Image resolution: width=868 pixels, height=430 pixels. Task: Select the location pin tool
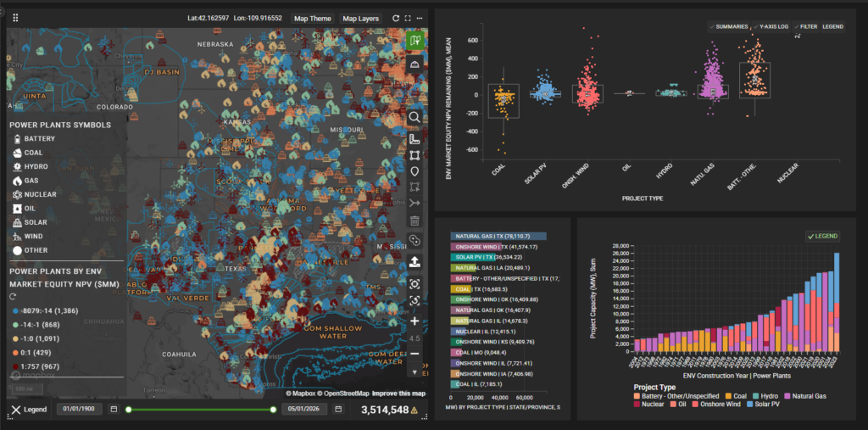click(x=415, y=171)
